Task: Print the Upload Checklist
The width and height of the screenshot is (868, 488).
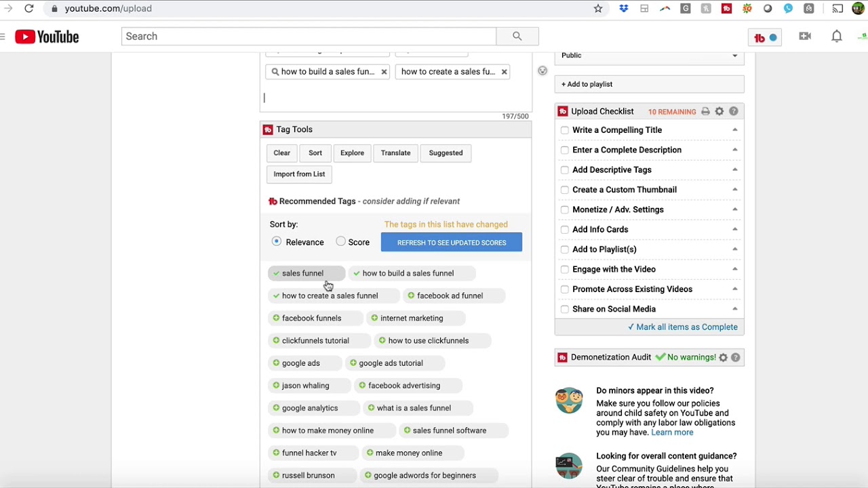Action: (x=705, y=112)
